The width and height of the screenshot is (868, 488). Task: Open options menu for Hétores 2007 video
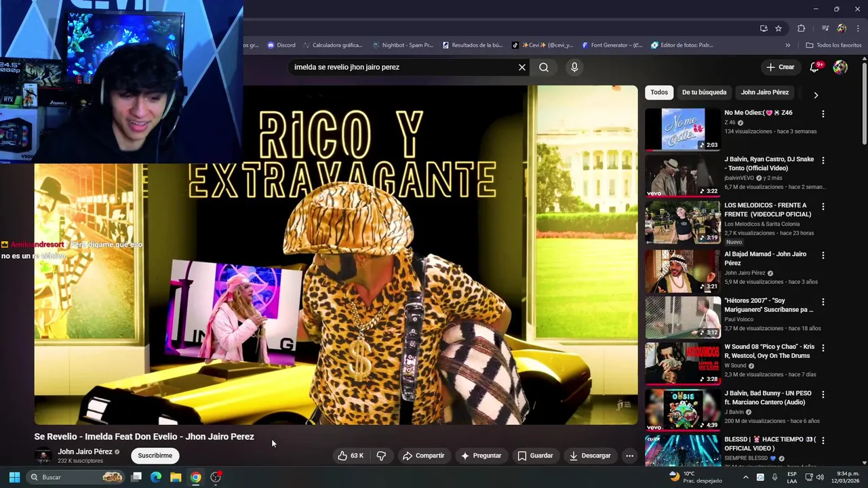point(823,302)
